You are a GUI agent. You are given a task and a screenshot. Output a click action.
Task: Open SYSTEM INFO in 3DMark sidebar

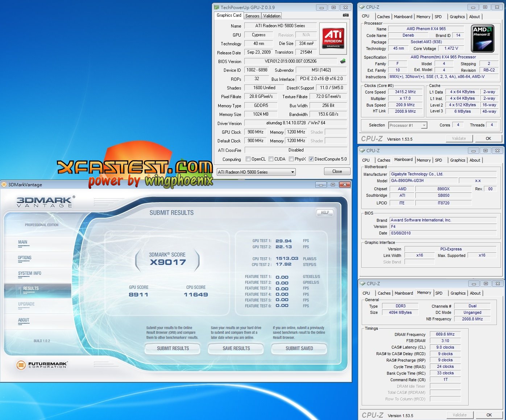tap(29, 273)
